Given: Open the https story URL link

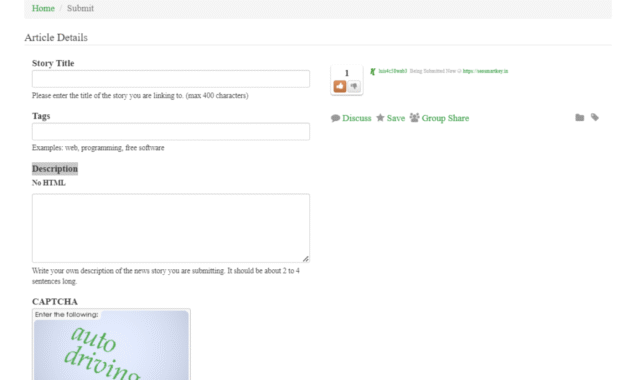Looking at the screenshot, I should click(485, 71).
